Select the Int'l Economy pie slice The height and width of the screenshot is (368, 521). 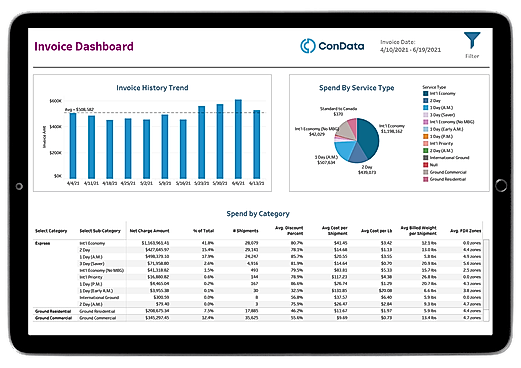pyautogui.click(x=368, y=137)
